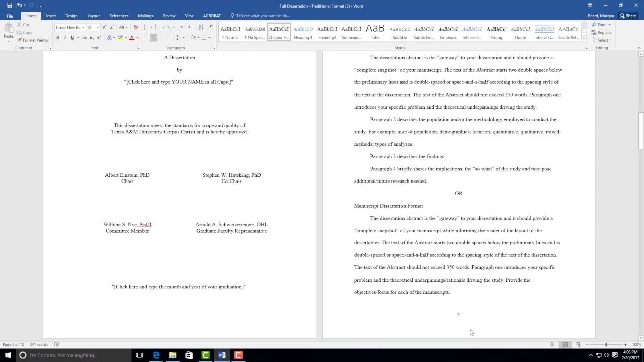
Task: Apply the Title style
Action: tap(375, 33)
